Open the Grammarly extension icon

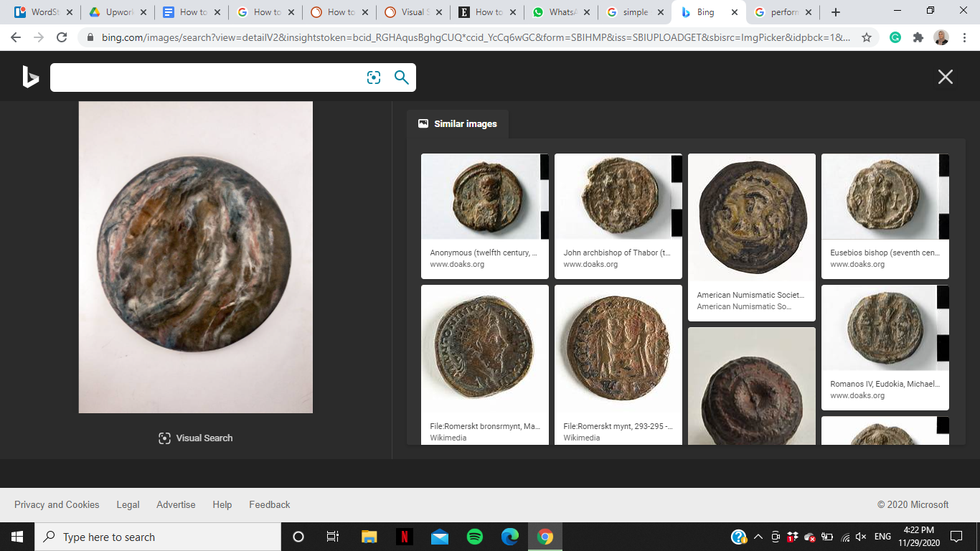895,37
